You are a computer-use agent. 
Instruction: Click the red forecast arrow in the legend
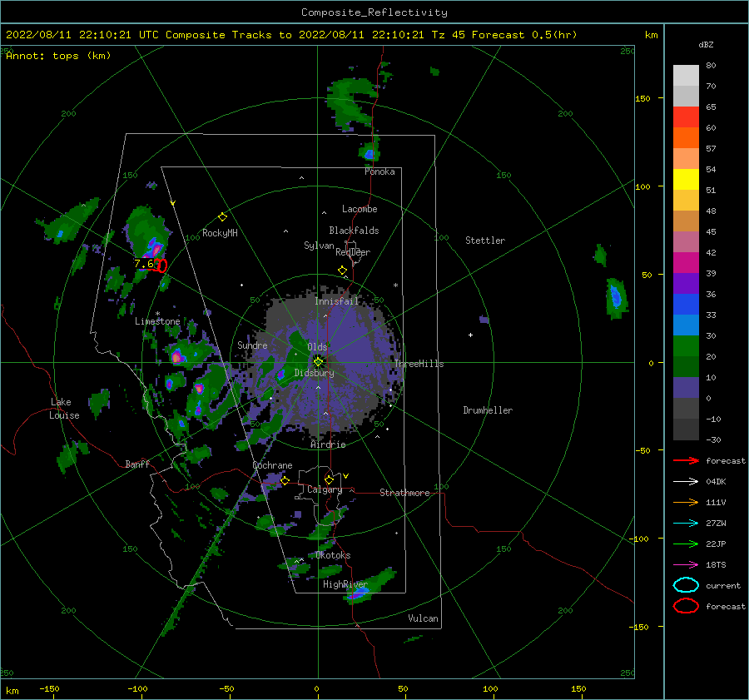(x=686, y=460)
